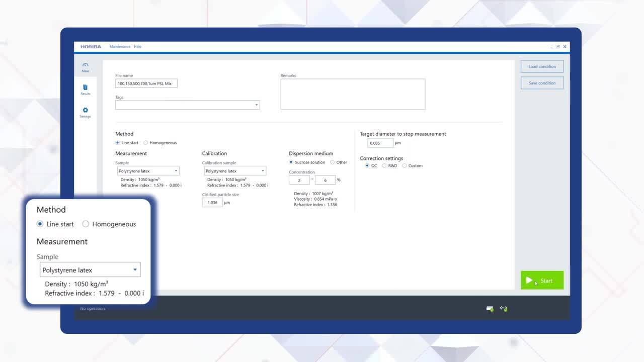Click the HORIBA logo
The height and width of the screenshot is (362, 644).
tap(91, 47)
